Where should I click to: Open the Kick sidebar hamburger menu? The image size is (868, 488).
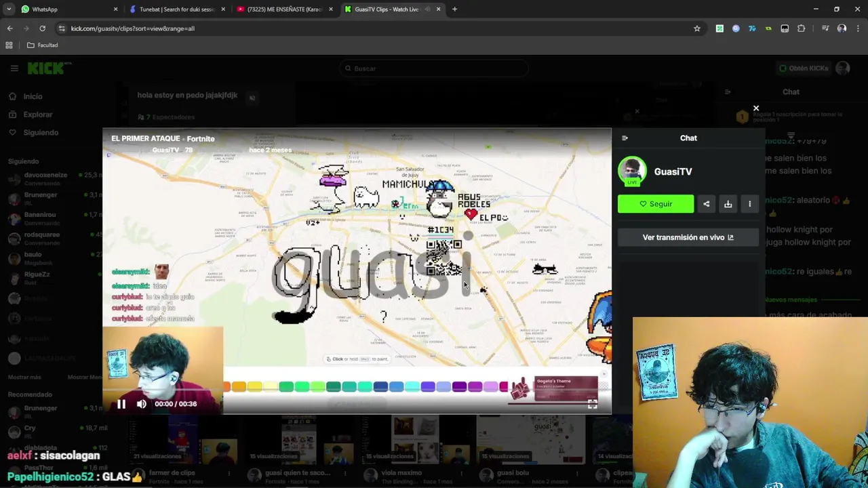tap(14, 68)
